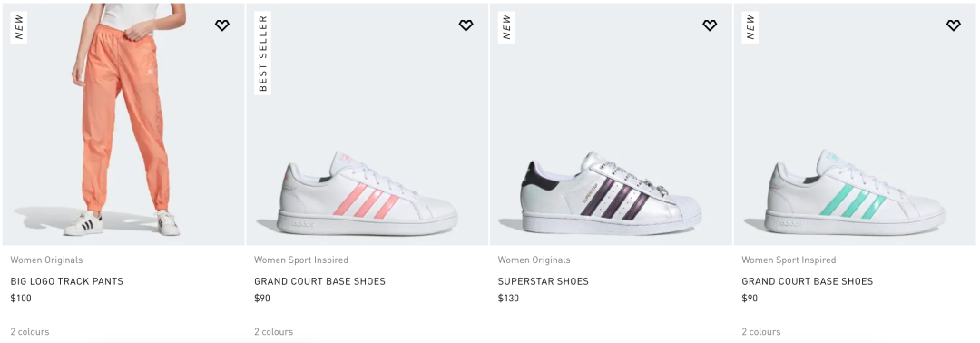Screen dimensions: 980x343
Task: Select the $90 pink Grand Court Base Shoes title
Action: point(319,281)
